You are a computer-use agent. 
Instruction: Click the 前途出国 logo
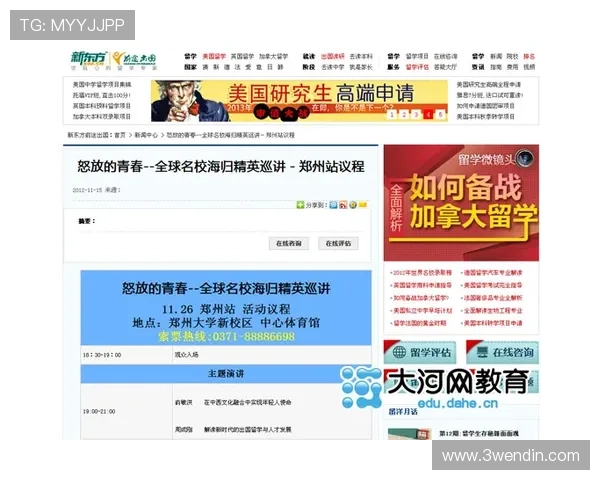(134, 59)
